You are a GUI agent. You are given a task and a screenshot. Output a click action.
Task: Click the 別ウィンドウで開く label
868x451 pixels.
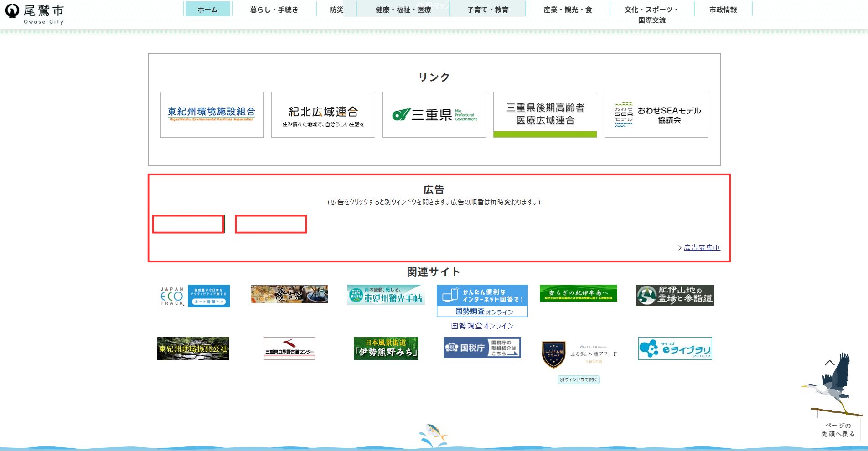(579, 379)
